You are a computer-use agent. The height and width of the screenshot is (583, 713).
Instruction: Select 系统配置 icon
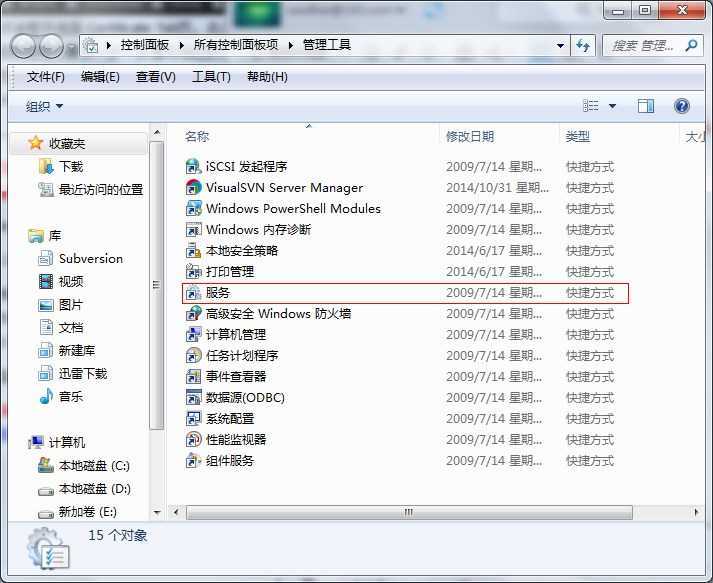pos(193,418)
